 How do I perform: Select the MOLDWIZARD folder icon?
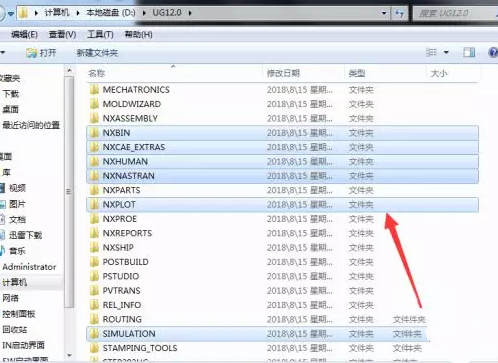(x=94, y=104)
